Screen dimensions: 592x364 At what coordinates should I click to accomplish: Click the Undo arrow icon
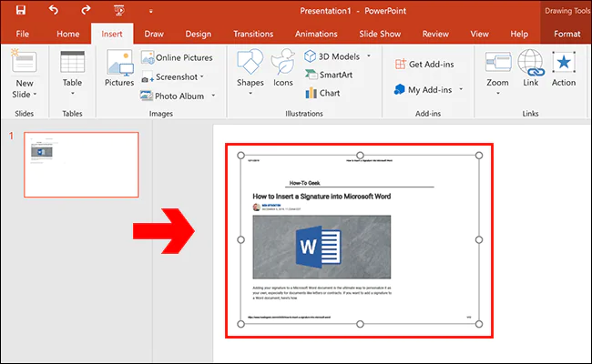coord(54,11)
